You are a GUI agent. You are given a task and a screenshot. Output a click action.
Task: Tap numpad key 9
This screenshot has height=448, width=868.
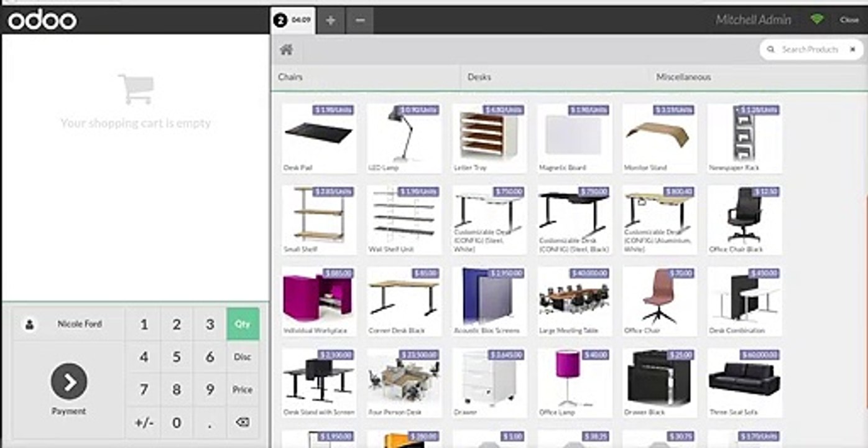210,390
